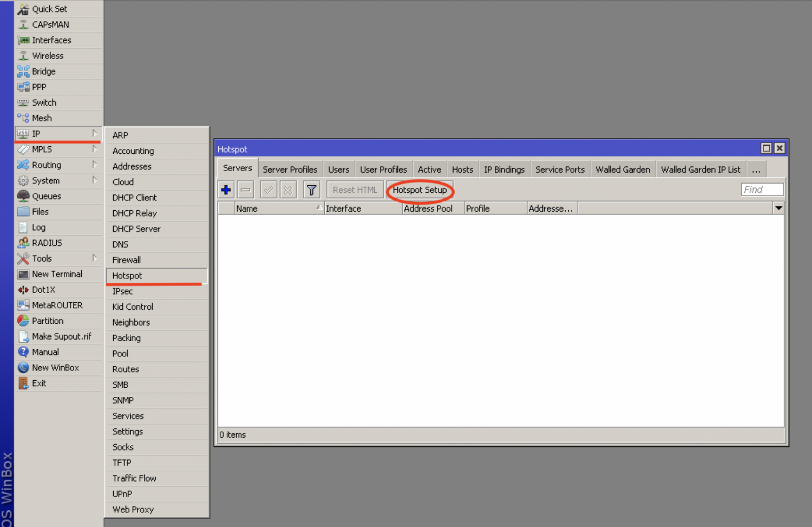Click inside the Find search field
The image size is (812, 527).
pos(762,189)
